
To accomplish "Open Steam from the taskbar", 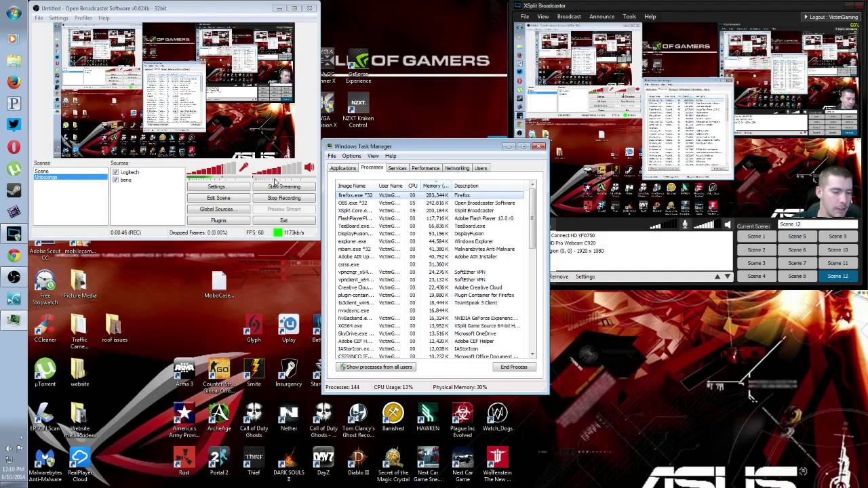I will coord(14,190).
